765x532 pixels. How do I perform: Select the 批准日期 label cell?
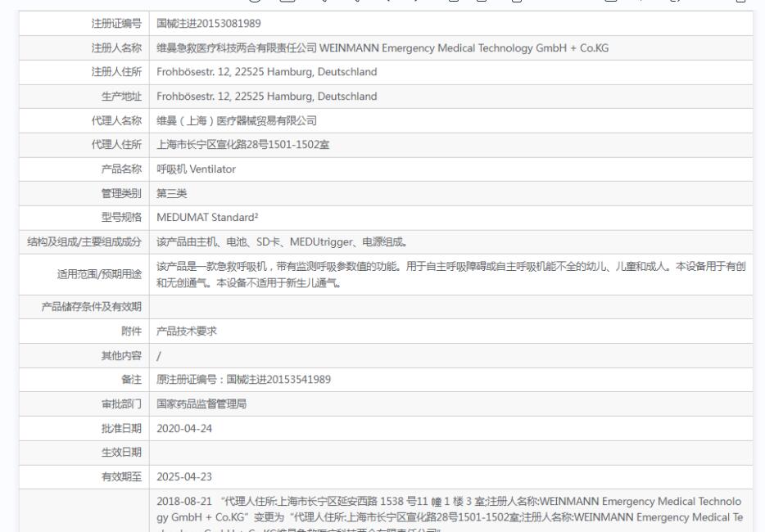(121, 429)
